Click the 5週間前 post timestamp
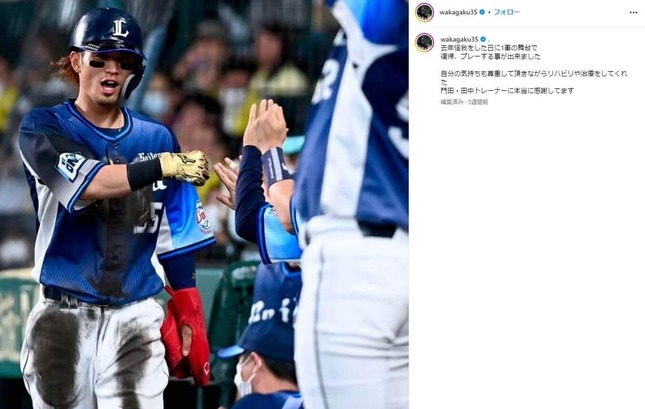This screenshot has width=645, height=409. pyautogui.click(x=478, y=102)
